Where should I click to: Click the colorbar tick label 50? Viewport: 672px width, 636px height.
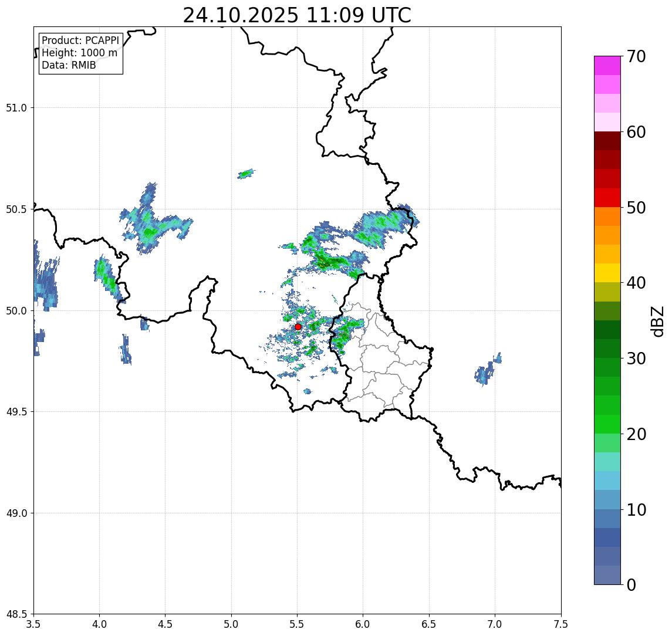tap(636, 208)
